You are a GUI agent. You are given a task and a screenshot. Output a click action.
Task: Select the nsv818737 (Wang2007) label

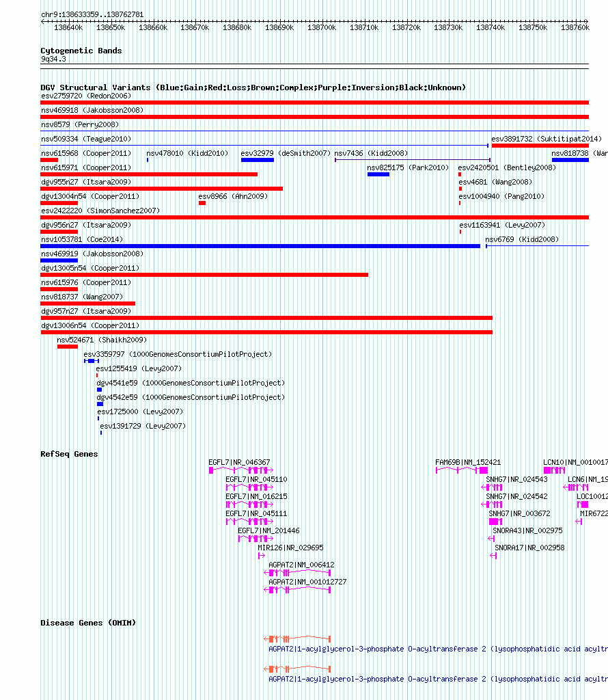point(82,297)
